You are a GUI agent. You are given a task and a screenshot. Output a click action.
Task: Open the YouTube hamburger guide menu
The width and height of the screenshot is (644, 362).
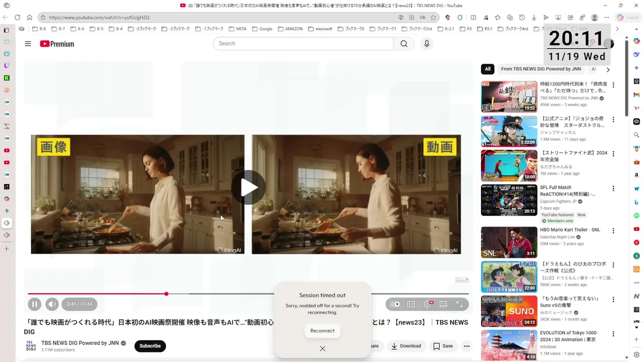tap(28, 44)
